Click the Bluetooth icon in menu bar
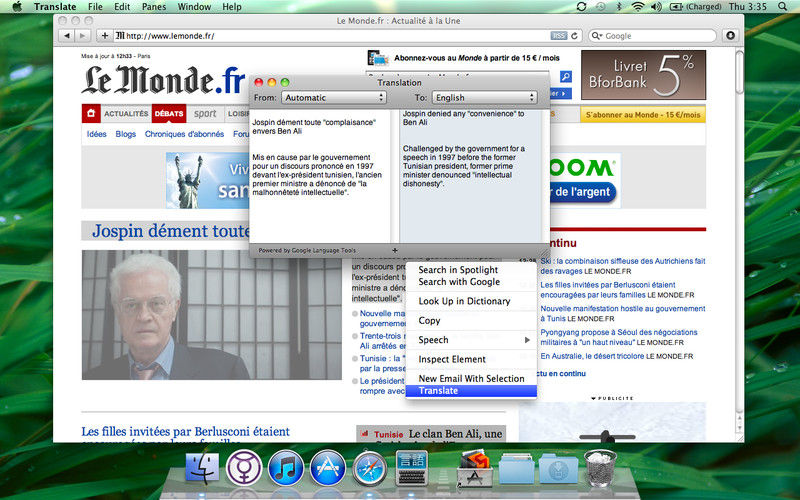 coord(619,7)
